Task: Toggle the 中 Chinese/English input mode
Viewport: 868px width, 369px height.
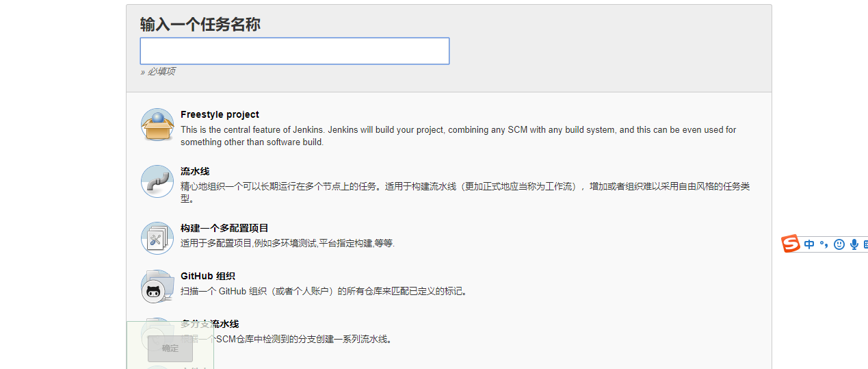Action: (810, 244)
